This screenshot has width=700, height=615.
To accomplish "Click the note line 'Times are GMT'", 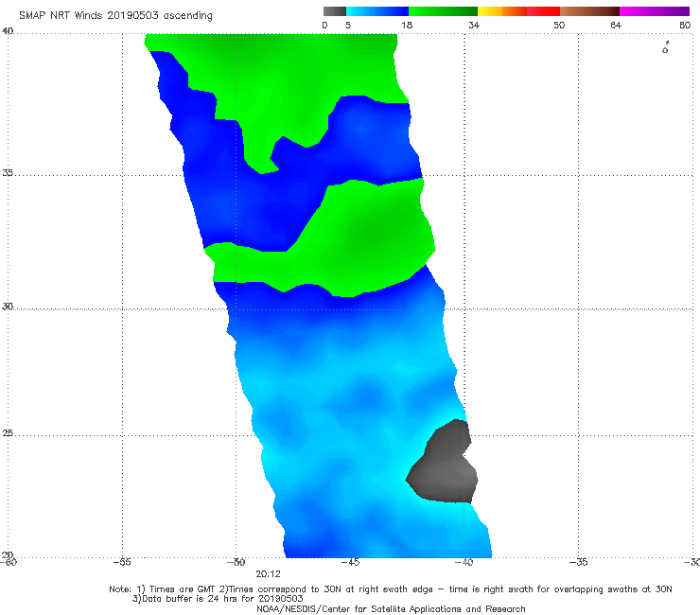I will pyautogui.click(x=183, y=589).
